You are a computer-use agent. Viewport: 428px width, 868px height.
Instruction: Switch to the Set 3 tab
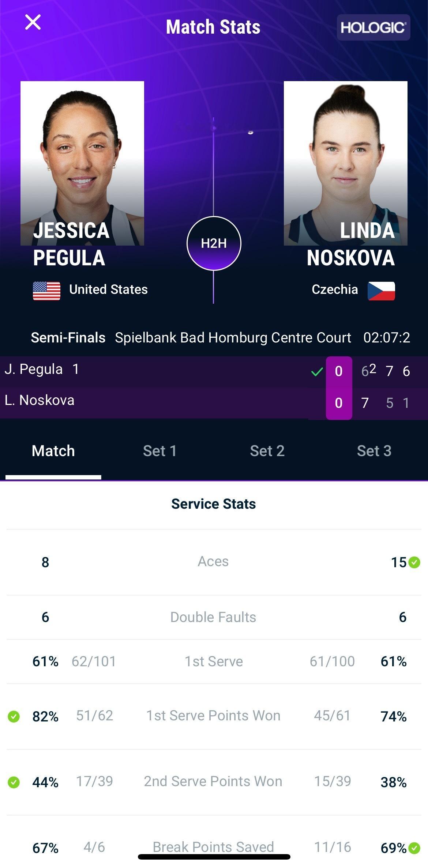click(x=374, y=451)
